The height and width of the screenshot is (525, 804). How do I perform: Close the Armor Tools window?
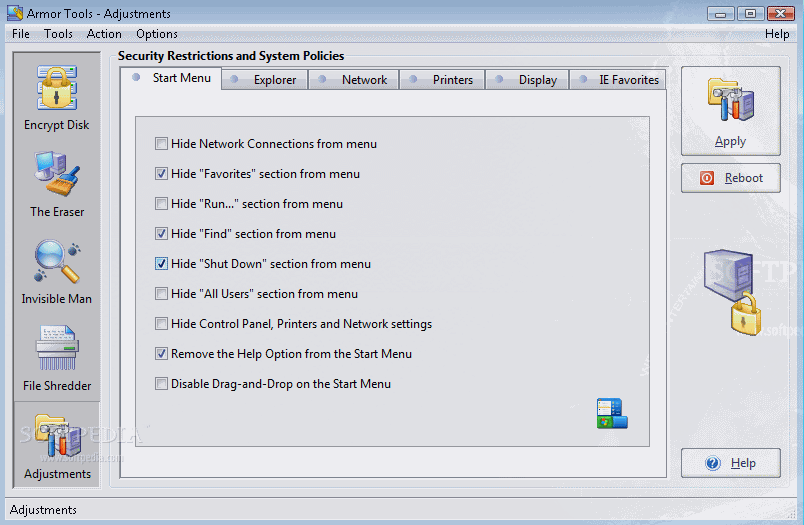pyautogui.click(x=780, y=13)
